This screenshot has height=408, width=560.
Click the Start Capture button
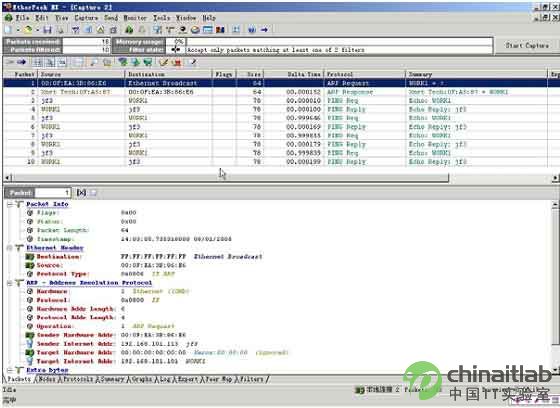527,45
